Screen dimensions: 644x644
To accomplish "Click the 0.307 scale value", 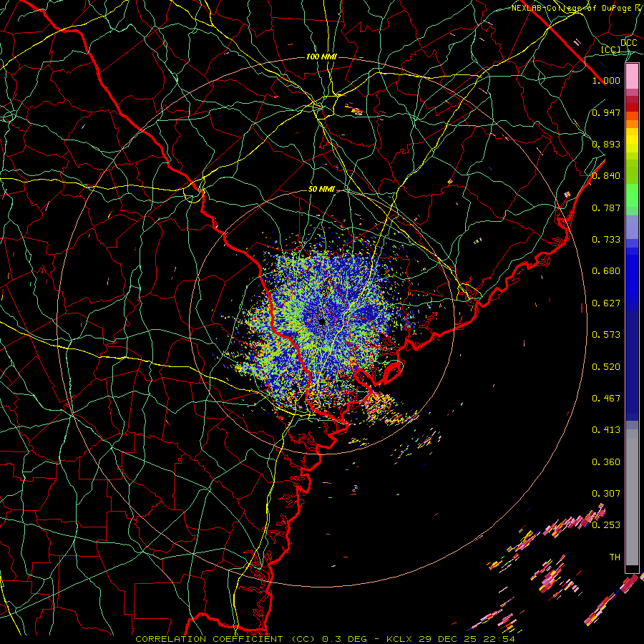I will 606,494.
